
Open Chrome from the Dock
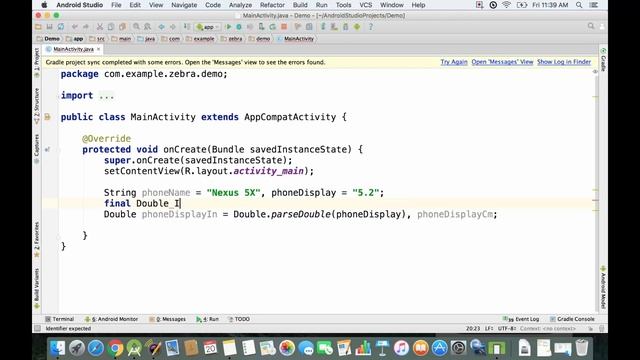click(116, 348)
